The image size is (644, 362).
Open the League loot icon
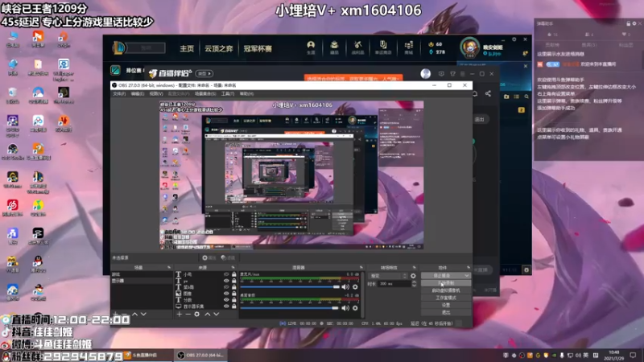pyautogui.click(x=357, y=47)
